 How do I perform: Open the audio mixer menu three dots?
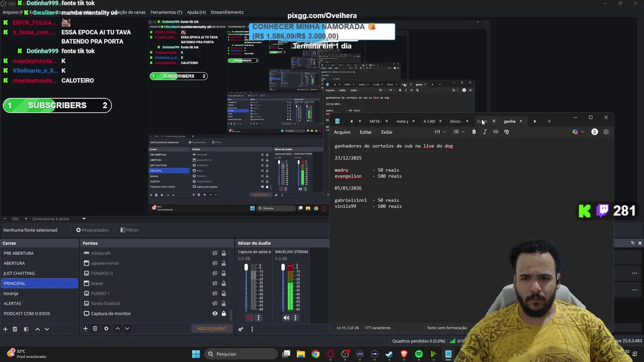252,329
